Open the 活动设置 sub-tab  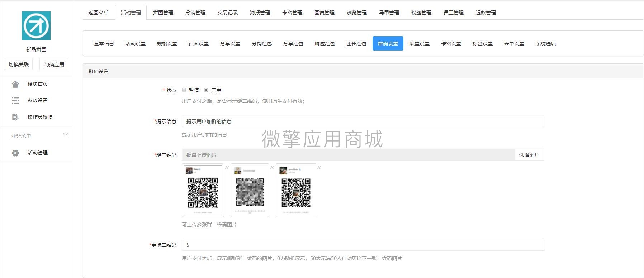tap(136, 44)
